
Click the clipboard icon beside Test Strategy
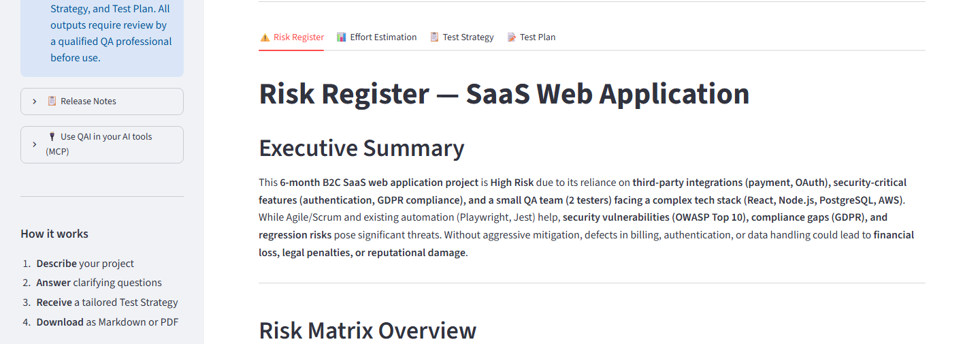tap(434, 37)
